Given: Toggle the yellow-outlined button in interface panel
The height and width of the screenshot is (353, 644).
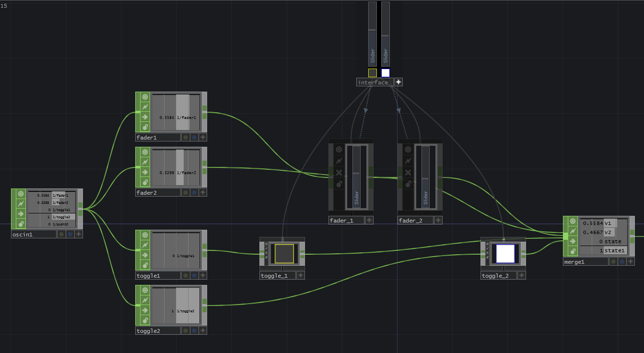Looking at the screenshot, I should click(373, 73).
